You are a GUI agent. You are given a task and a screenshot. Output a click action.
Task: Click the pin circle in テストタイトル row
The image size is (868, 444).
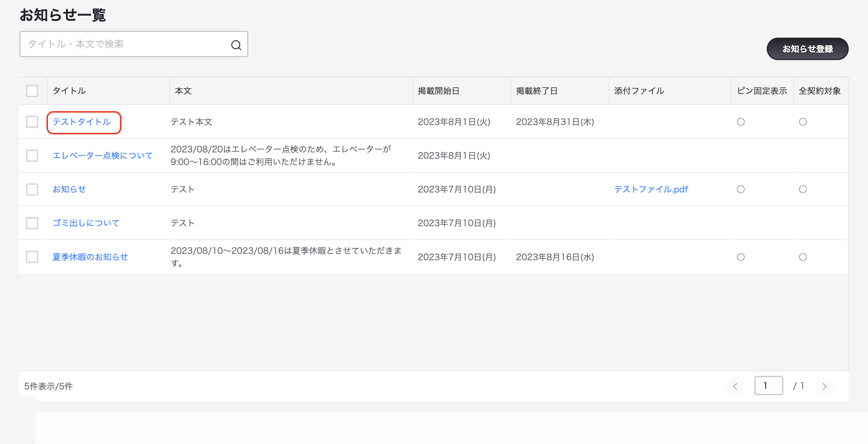pyautogui.click(x=741, y=122)
